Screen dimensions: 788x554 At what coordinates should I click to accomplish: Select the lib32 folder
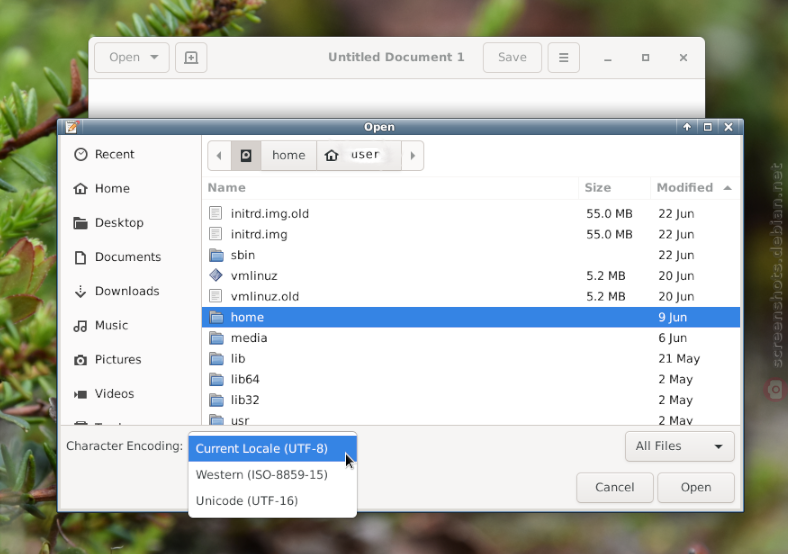[x=471, y=400]
